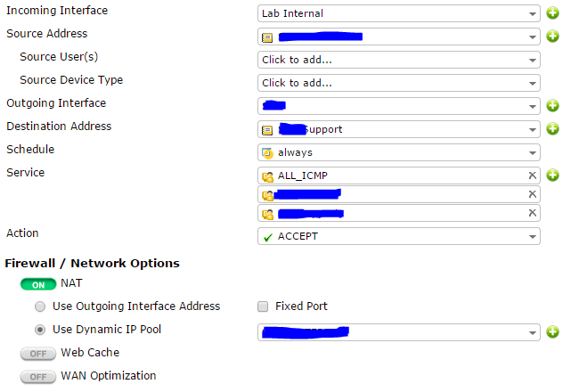Remove the third service entry
This screenshot has width=579, height=392.
coord(533,213)
